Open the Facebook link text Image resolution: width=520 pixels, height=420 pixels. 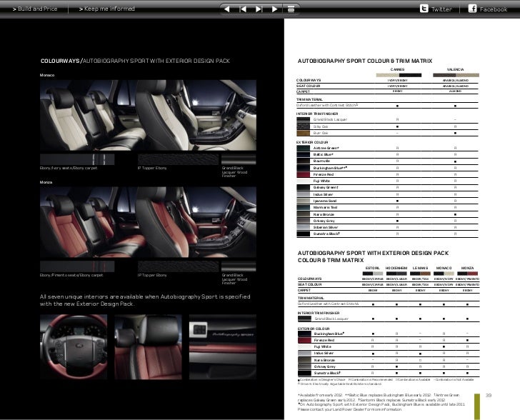(494, 9)
